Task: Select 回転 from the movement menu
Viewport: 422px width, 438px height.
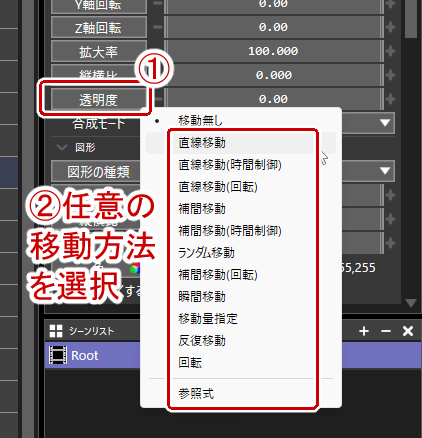Action: [x=241, y=363]
